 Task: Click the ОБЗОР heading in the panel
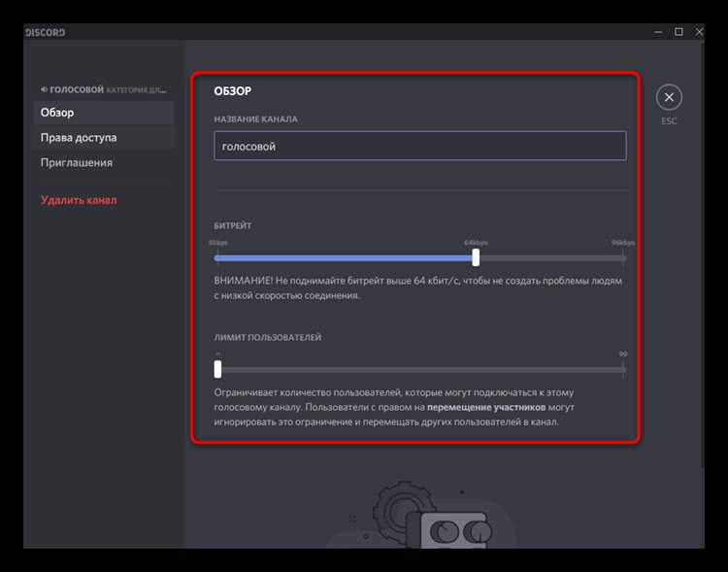coord(233,91)
